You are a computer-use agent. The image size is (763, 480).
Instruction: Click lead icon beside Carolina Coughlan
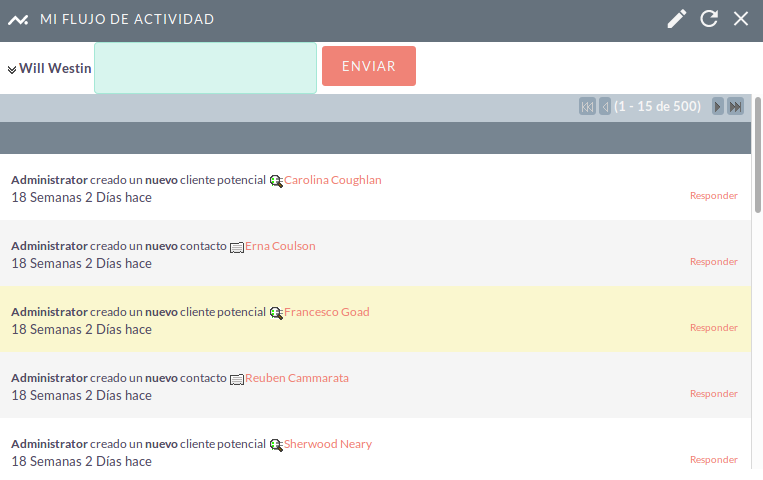pyautogui.click(x=276, y=181)
